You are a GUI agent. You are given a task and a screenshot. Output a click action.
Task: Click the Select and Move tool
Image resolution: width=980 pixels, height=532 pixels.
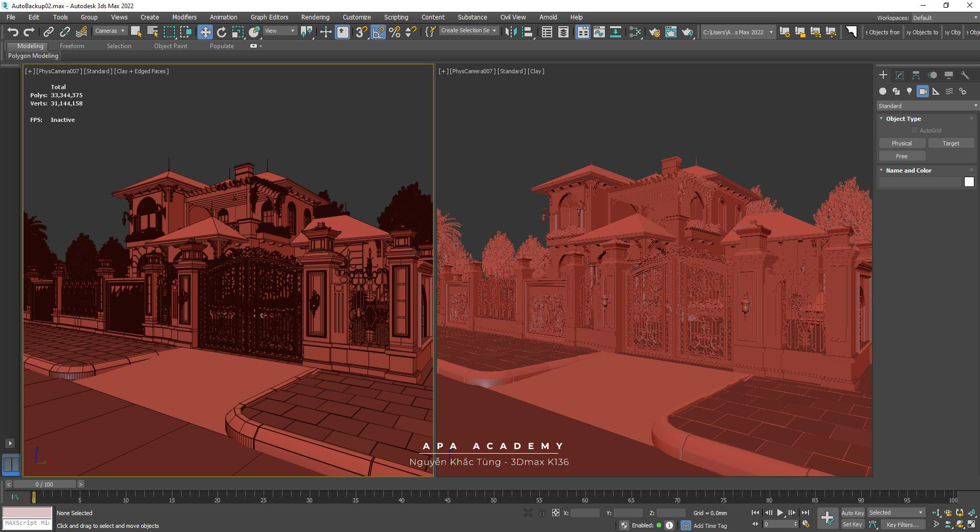click(205, 32)
